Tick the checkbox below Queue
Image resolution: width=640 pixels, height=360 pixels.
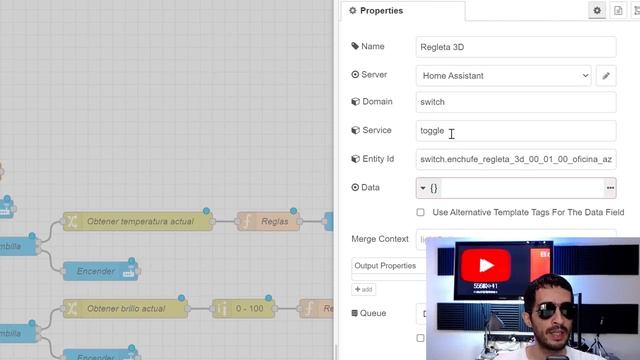pyautogui.click(x=420, y=338)
